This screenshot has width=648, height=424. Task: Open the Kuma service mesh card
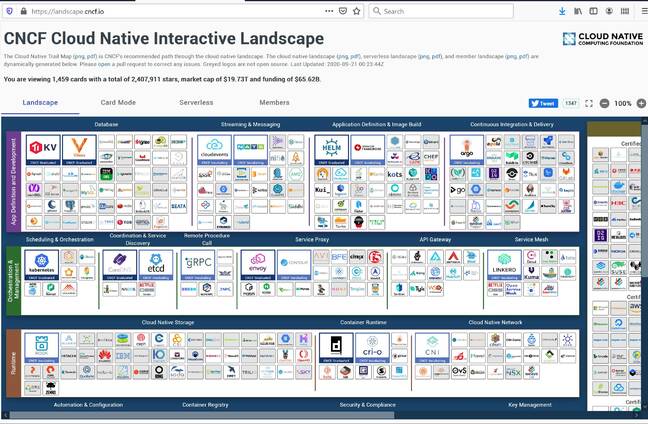click(531, 273)
